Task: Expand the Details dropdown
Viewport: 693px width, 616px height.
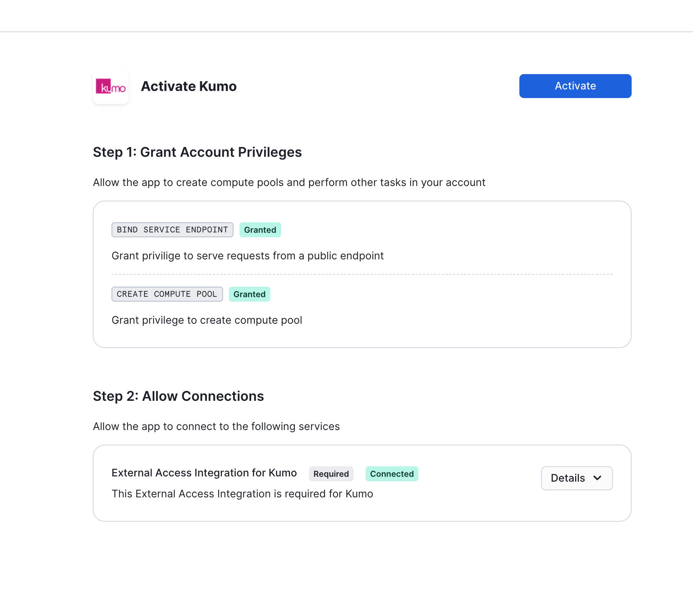Action: tap(577, 478)
